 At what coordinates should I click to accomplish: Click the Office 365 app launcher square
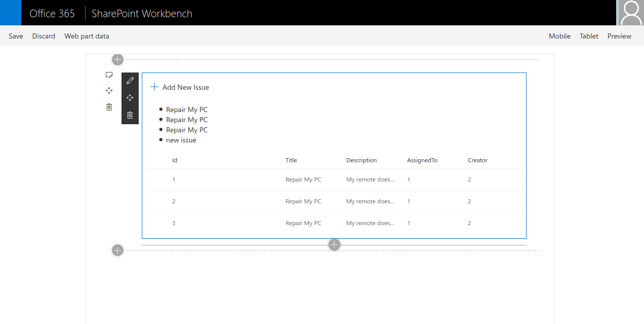[11, 13]
